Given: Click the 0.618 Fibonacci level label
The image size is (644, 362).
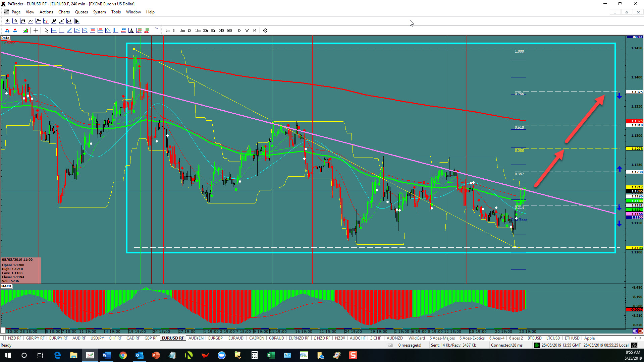Looking at the screenshot, I should point(519,127).
